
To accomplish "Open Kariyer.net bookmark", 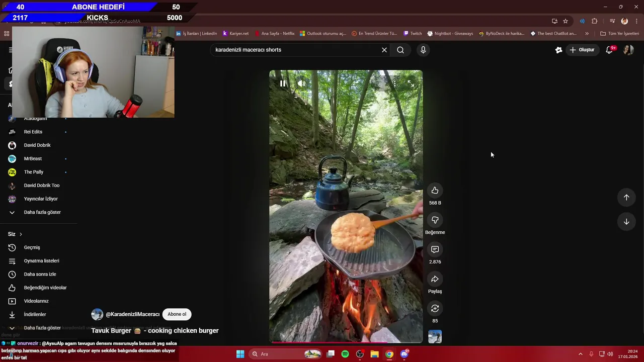I will [235, 34].
